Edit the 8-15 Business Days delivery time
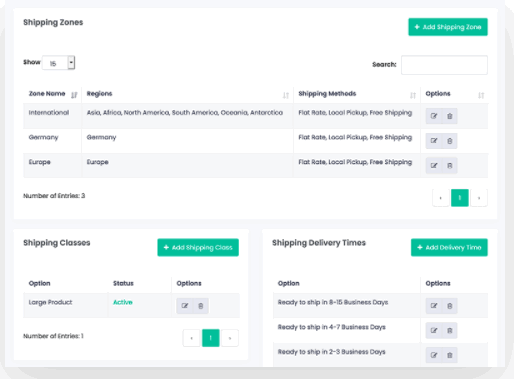514x379 pixels. pos(434,306)
